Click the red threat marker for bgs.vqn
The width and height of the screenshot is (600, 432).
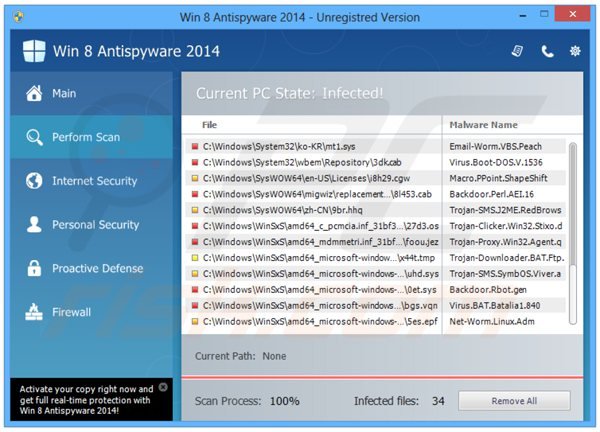(x=195, y=305)
